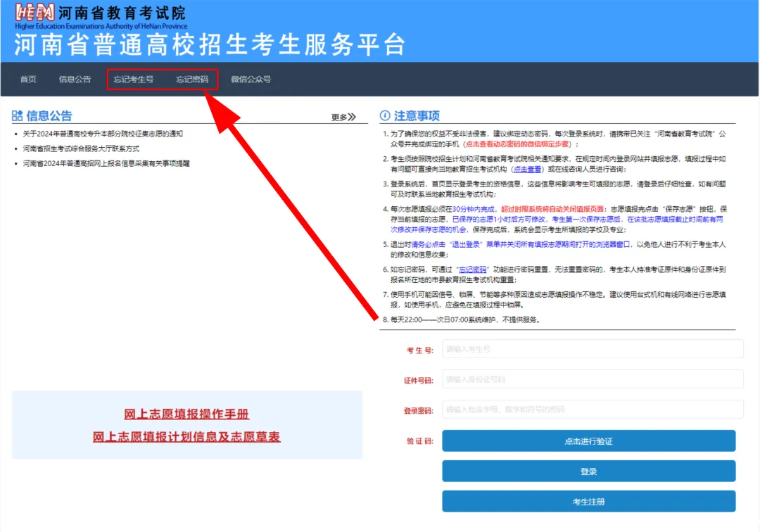
Task: Go to 首页 in the navigation bar
Action: (28, 80)
